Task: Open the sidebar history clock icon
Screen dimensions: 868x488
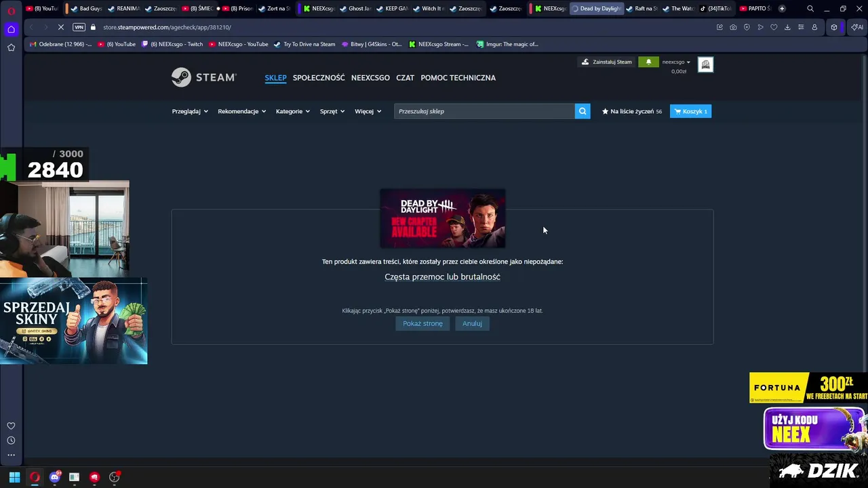Action: point(11,441)
